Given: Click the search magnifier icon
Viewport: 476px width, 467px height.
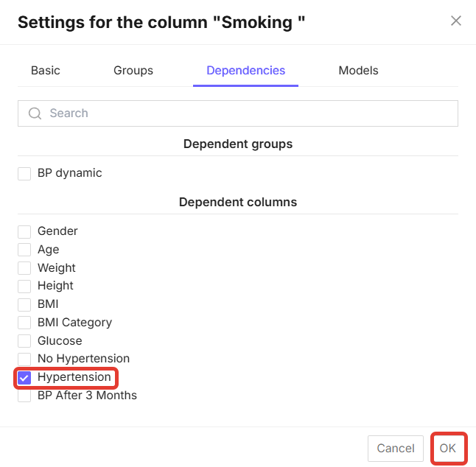Looking at the screenshot, I should [35, 113].
